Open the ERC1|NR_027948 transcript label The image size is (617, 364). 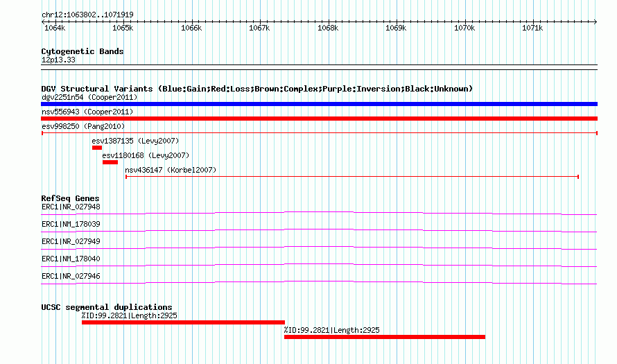pyautogui.click(x=71, y=207)
